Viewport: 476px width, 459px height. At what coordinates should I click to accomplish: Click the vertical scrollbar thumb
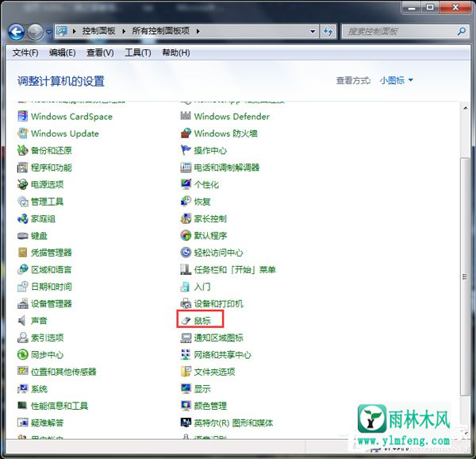[x=465, y=276]
